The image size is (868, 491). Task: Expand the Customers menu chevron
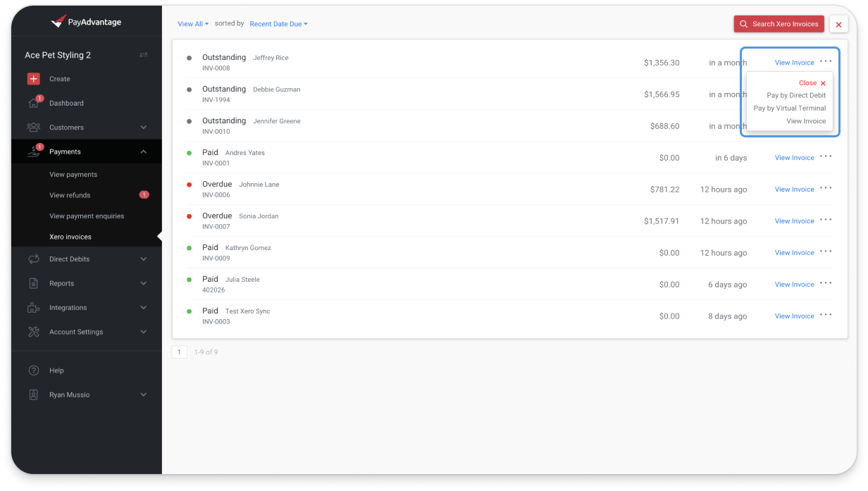(x=144, y=128)
